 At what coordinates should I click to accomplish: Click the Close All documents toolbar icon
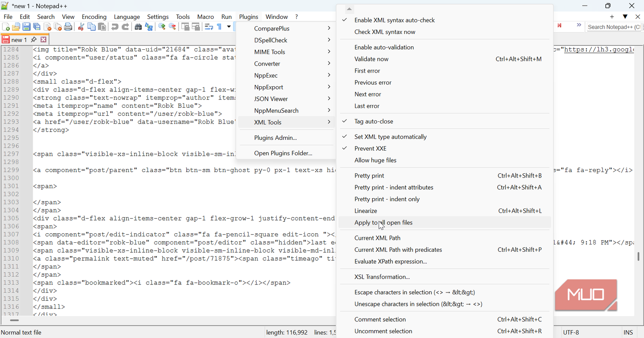coord(58,27)
